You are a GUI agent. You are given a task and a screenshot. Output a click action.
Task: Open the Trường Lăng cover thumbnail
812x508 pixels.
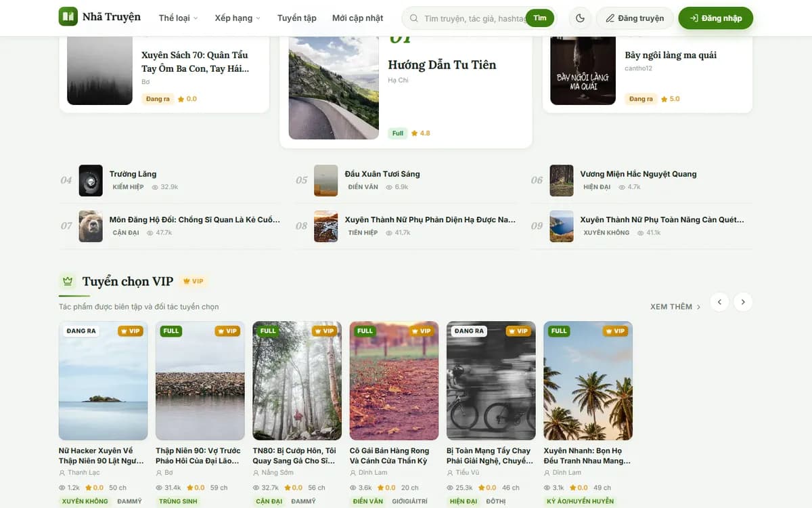click(x=91, y=181)
